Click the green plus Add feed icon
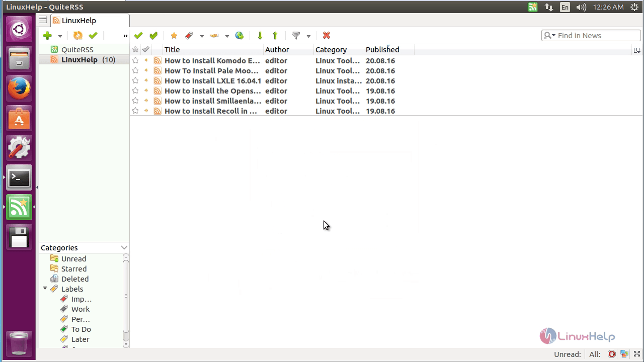This screenshot has width=644, height=362. tap(47, 36)
